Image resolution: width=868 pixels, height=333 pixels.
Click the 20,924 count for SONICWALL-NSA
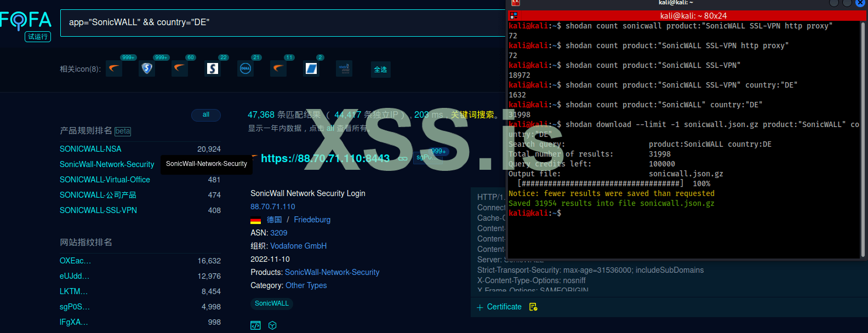209,149
